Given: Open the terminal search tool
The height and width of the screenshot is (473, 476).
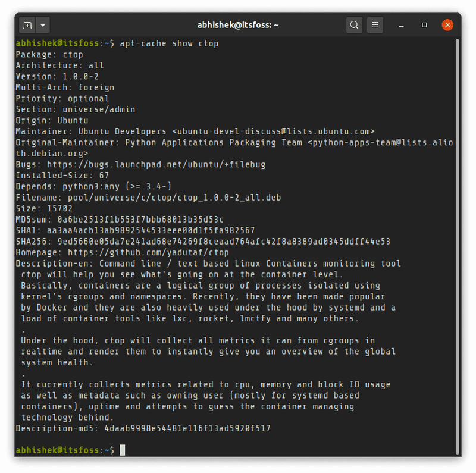Looking at the screenshot, I should point(354,25).
